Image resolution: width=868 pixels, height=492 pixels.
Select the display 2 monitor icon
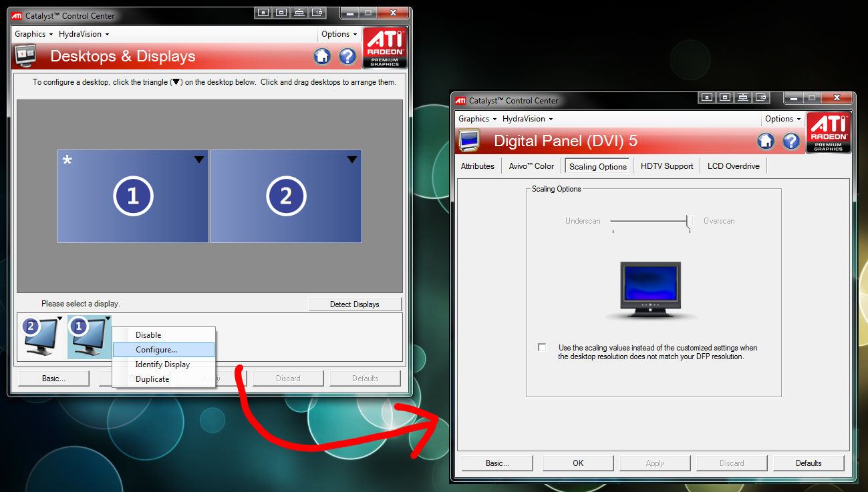click(x=41, y=337)
